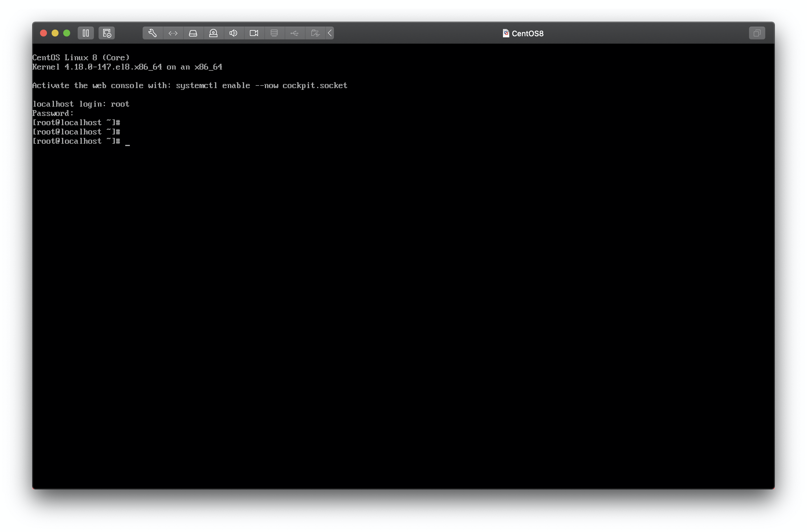The image size is (807, 532).
Task: Close the CentOS8 window
Action: (43, 33)
